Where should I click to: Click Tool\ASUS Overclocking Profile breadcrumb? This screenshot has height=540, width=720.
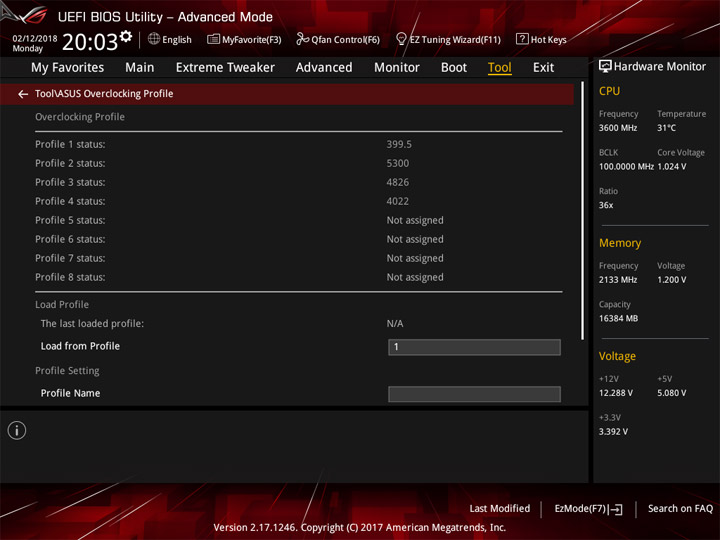pos(104,94)
